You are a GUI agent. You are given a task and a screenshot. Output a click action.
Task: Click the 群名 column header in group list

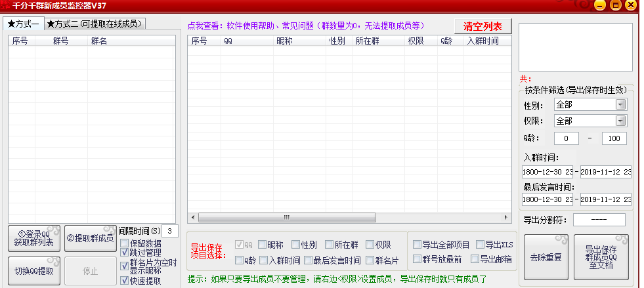pos(131,41)
